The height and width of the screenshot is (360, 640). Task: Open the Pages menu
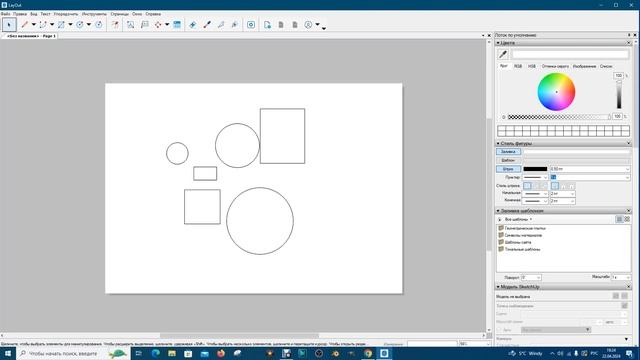click(x=120, y=14)
